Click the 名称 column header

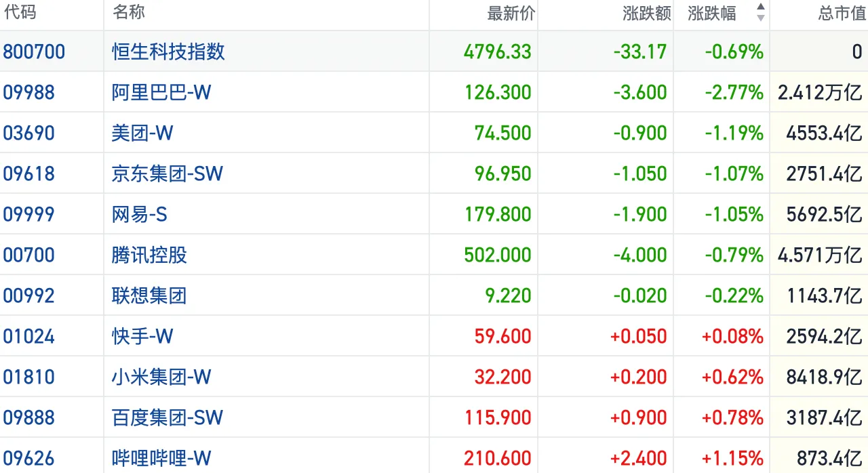[x=128, y=13]
